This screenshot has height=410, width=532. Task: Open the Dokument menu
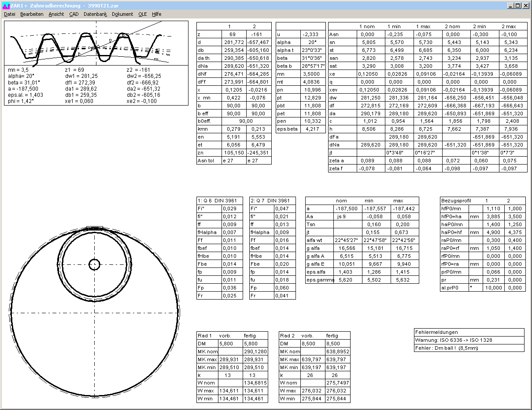click(122, 14)
